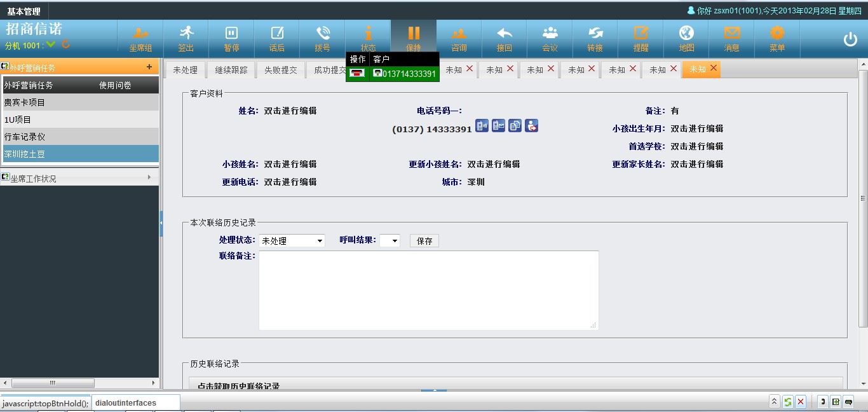Open the 处理状态 dropdown showing 未处理
This screenshot has width=868, height=412.
(292, 241)
